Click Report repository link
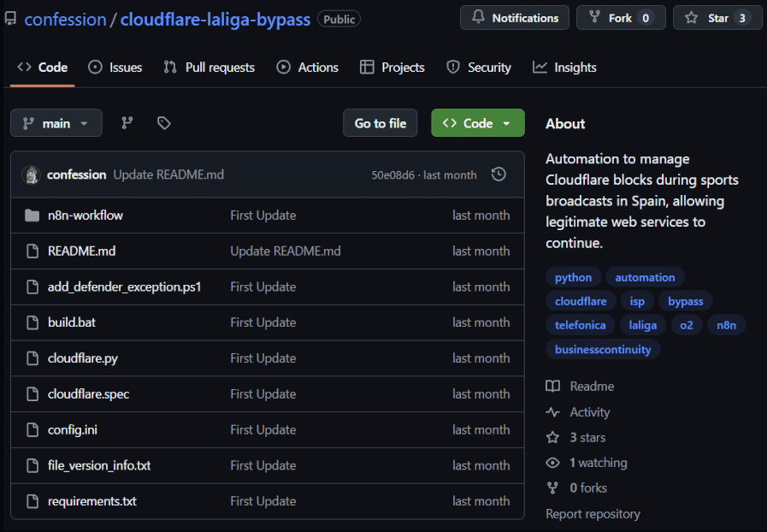Viewport: 767px width, 532px height. pyautogui.click(x=593, y=514)
